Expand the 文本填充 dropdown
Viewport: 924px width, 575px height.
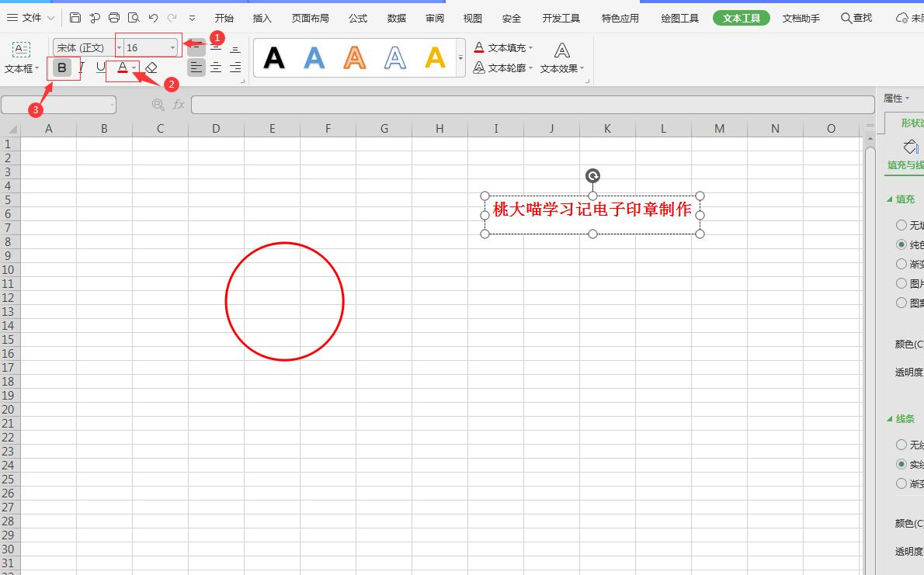coord(531,48)
